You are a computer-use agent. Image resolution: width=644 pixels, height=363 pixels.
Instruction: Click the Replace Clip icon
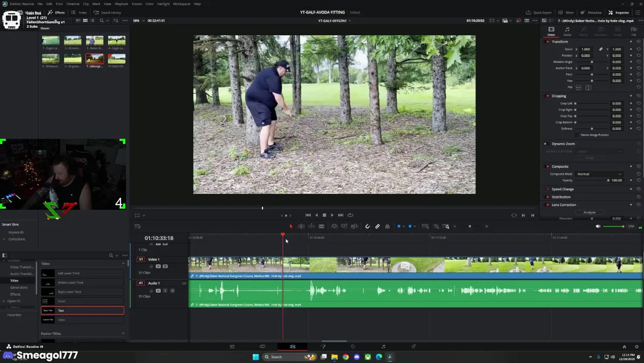pos(354,226)
